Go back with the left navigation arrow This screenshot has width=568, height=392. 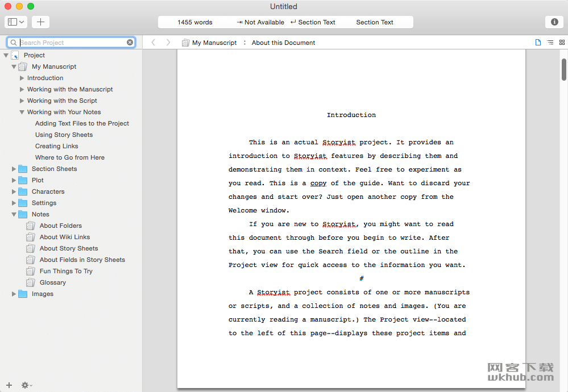154,43
